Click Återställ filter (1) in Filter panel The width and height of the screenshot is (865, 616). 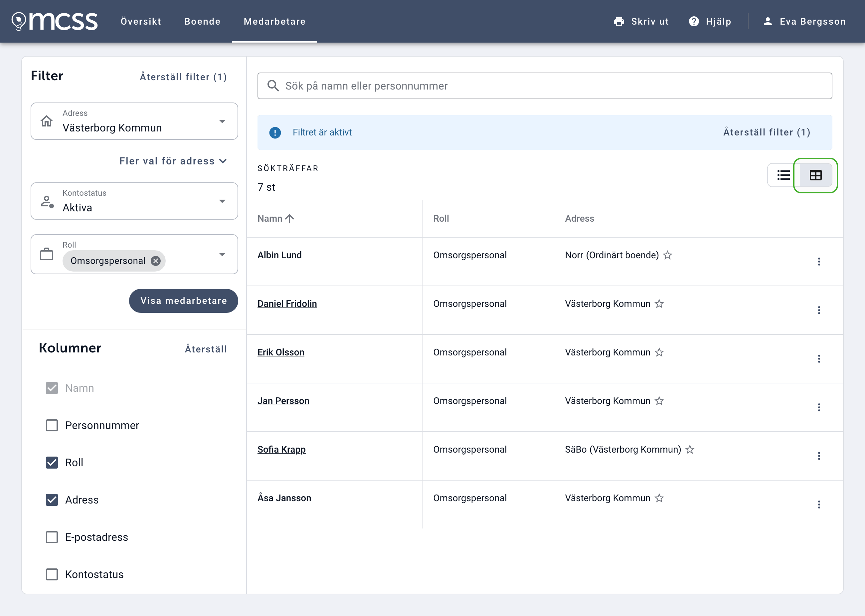tap(184, 77)
